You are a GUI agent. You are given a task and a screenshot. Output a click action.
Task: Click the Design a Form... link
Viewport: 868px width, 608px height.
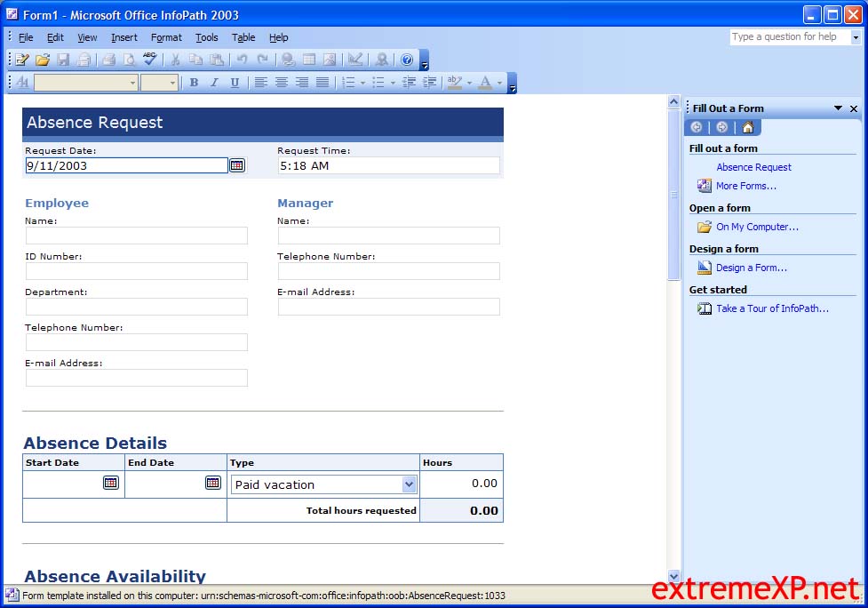point(752,268)
